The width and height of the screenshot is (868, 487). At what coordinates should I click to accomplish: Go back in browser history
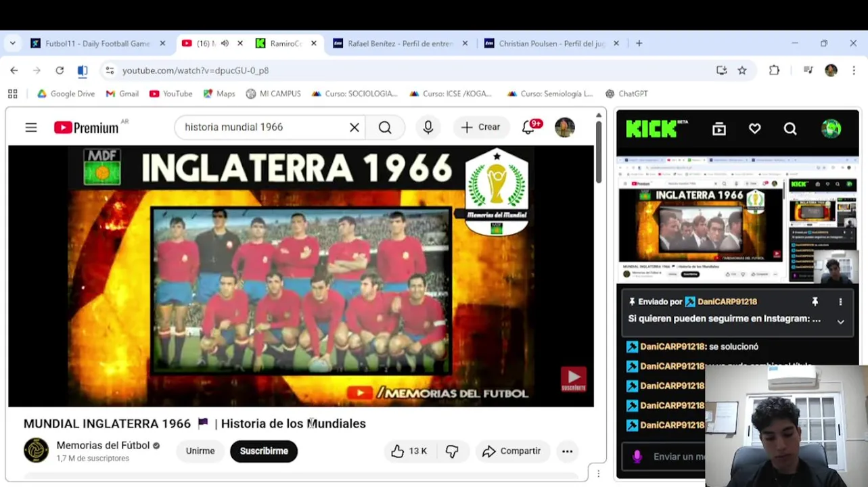click(14, 70)
